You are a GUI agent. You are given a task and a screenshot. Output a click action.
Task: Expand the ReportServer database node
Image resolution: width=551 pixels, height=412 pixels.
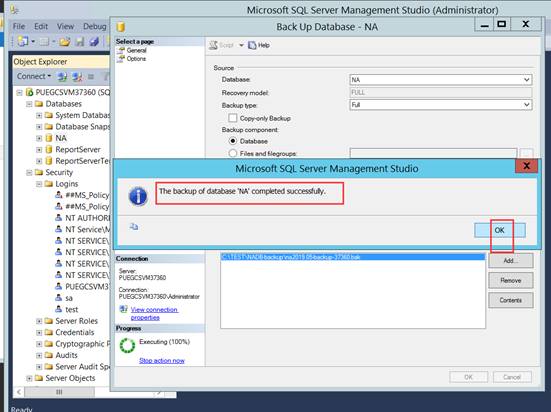[x=39, y=150]
